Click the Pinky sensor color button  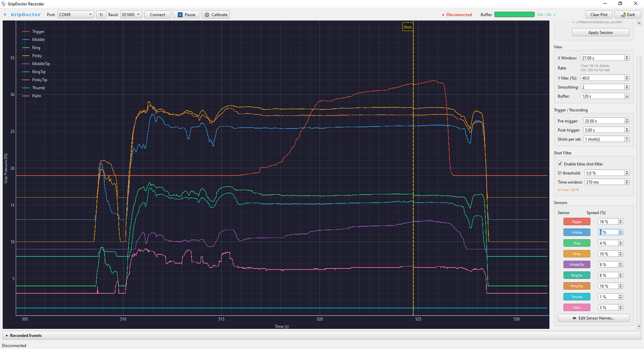pos(577,254)
